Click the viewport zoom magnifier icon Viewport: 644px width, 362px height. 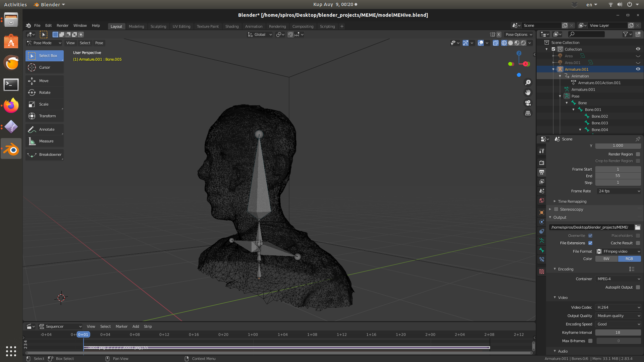point(528,82)
